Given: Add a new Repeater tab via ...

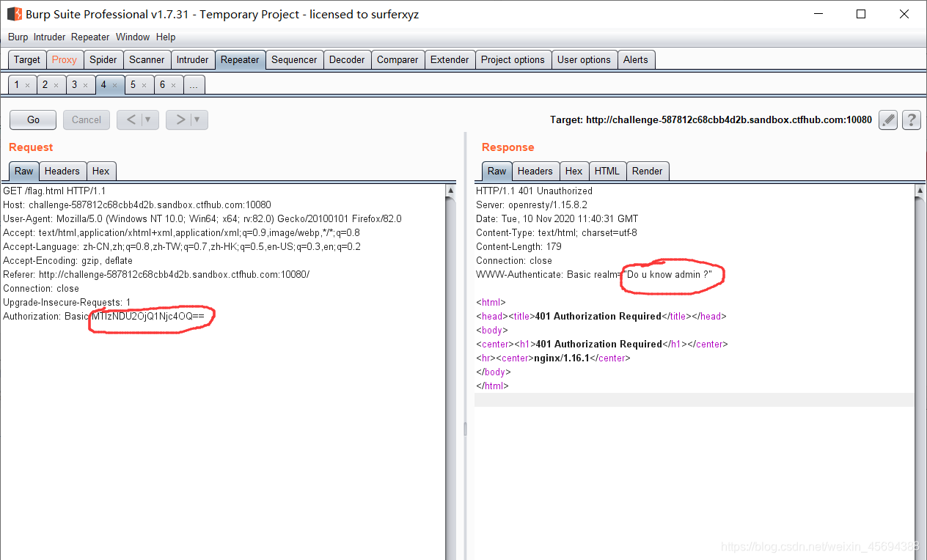Looking at the screenshot, I should tap(194, 85).
